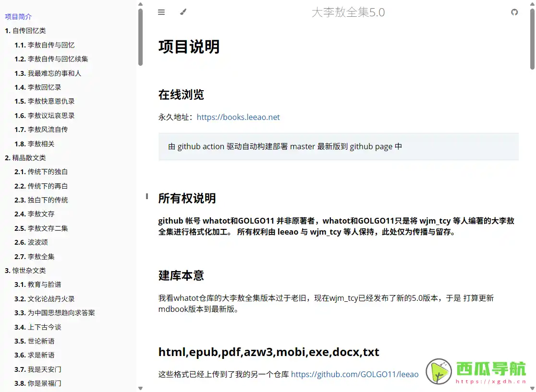Click the 大李敖全集5.0 title

pos(349,12)
